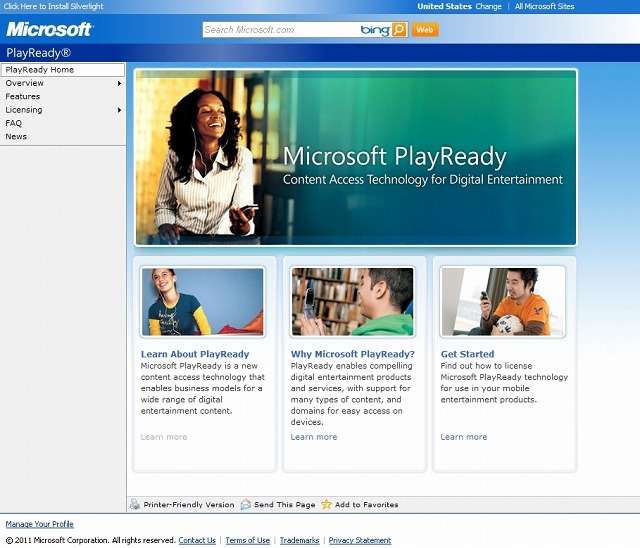Click the orange Web search button

click(425, 30)
